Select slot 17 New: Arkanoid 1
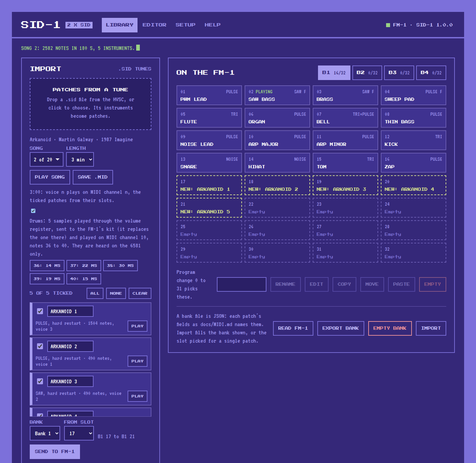This screenshot has width=476, height=463. [x=209, y=185]
